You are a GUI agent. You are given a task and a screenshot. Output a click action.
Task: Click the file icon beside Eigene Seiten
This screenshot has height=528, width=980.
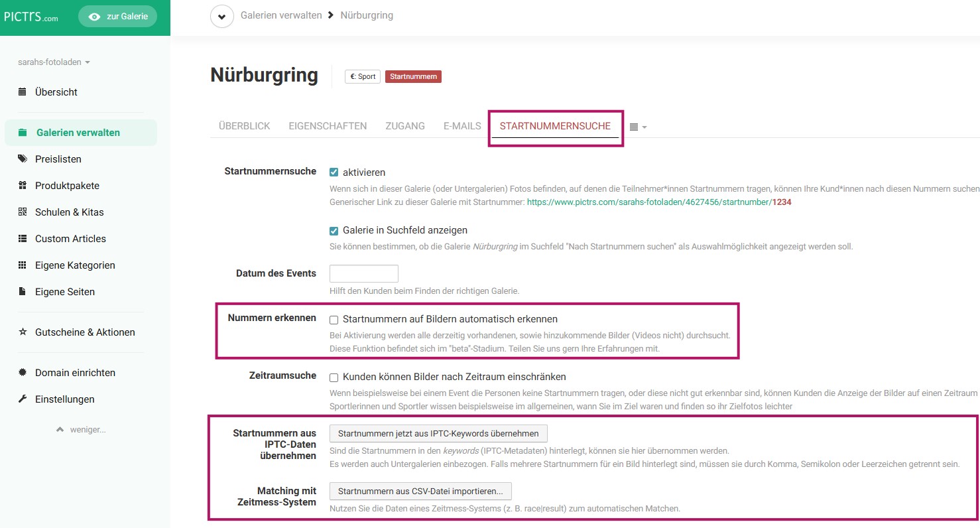[23, 292]
